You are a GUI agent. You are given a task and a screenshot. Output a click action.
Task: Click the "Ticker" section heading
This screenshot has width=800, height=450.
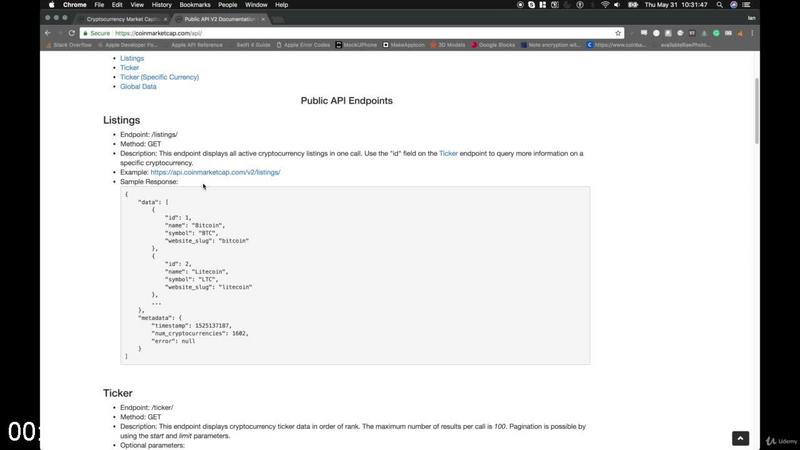pos(118,393)
